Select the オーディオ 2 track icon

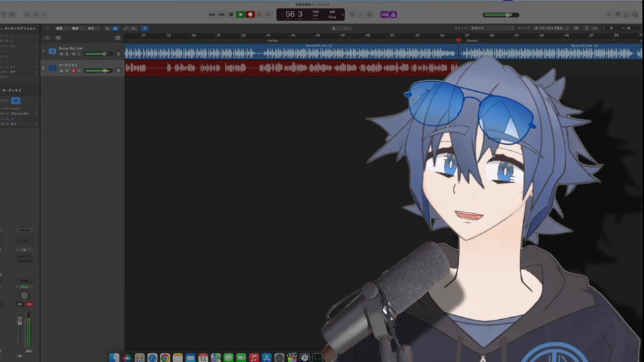pyautogui.click(x=52, y=68)
